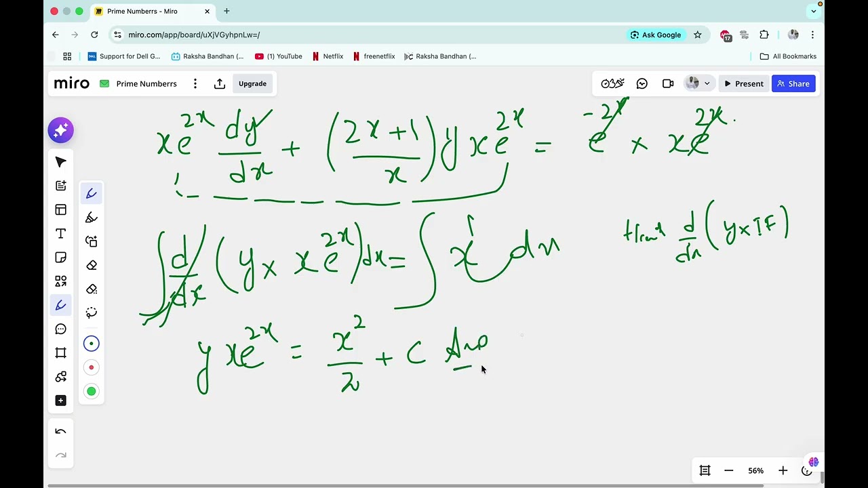This screenshot has height=488, width=868.
Task: Click the Upgrade button
Action: pyautogui.click(x=252, y=83)
